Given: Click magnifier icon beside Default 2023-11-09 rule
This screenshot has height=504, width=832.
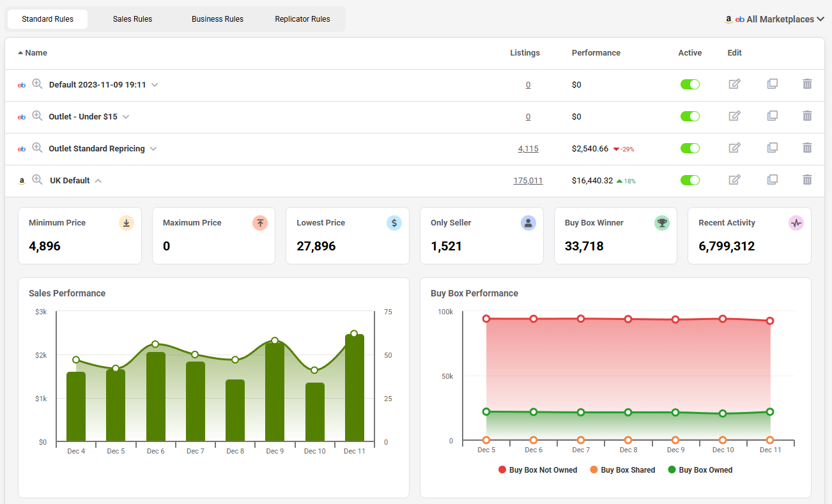Looking at the screenshot, I should 38,84.
